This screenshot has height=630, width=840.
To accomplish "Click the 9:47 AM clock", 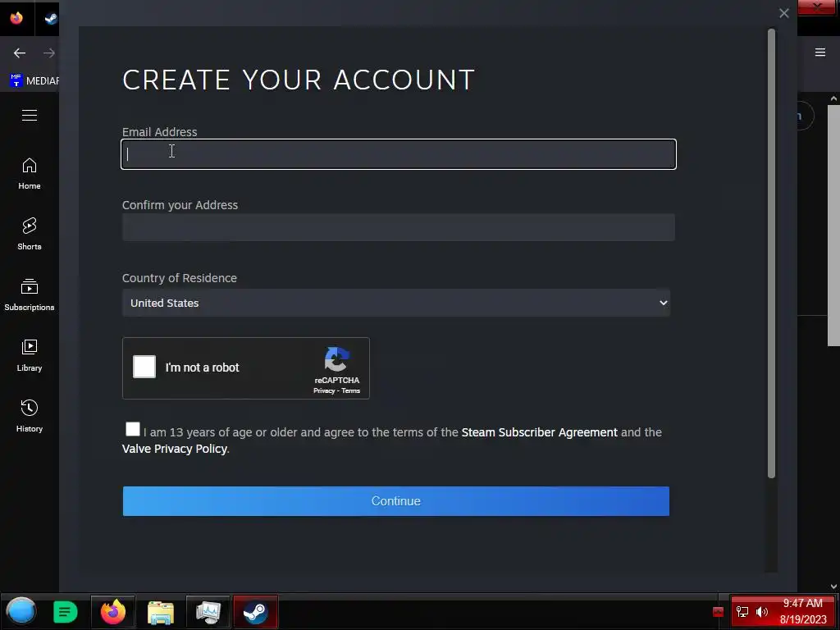I will click(802, 603).
